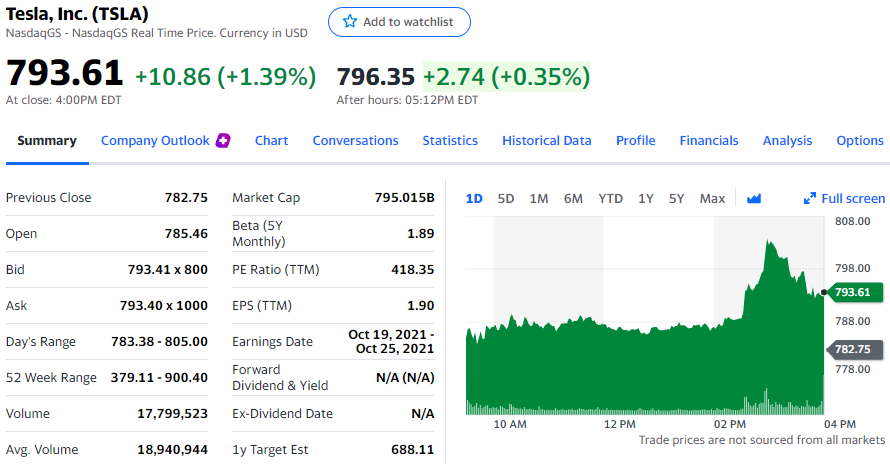
Task: Click the 793.61 current price marker on chart
Action: [851, 292]
